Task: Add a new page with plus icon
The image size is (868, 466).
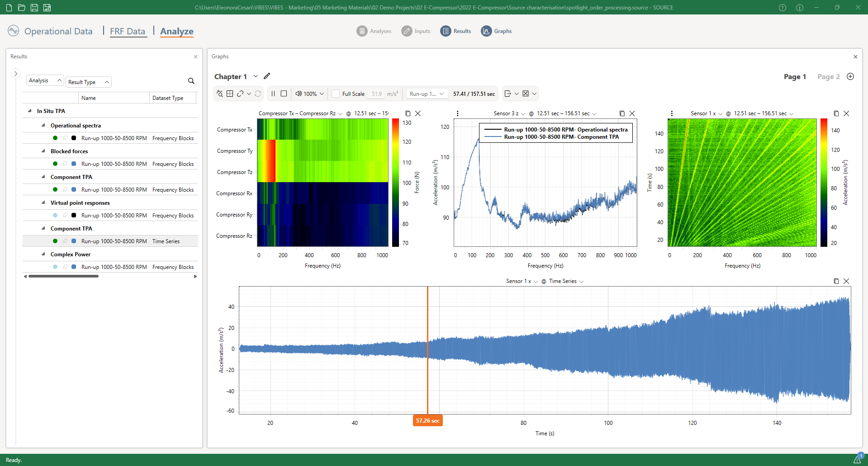Action: click(850, 76)
